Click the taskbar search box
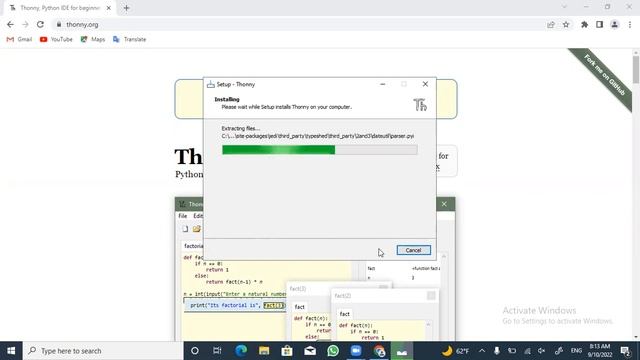The image size is (640, 360). tap(102, 351)
